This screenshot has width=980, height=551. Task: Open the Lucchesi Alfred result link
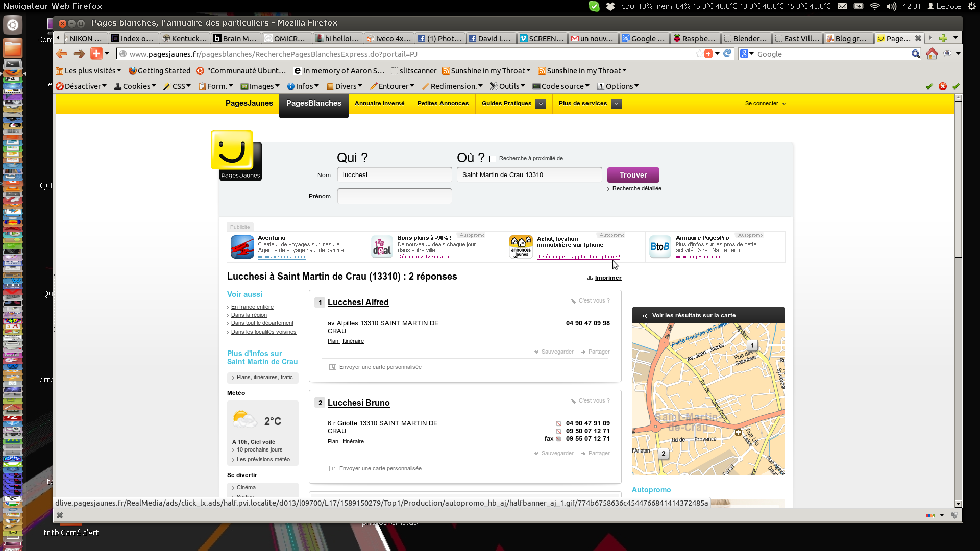point(358,303)
